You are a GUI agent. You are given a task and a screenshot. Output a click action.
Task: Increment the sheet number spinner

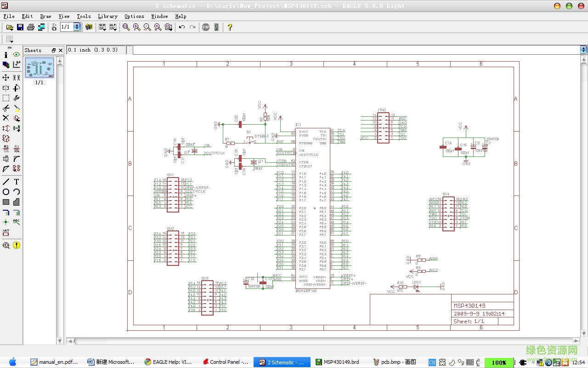tap(76, 25)
